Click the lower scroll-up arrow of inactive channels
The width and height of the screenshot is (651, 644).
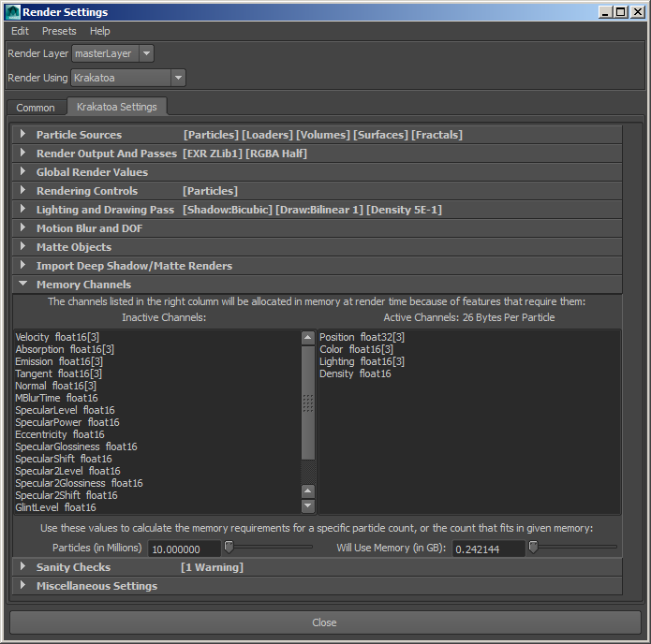coord(307,491)
